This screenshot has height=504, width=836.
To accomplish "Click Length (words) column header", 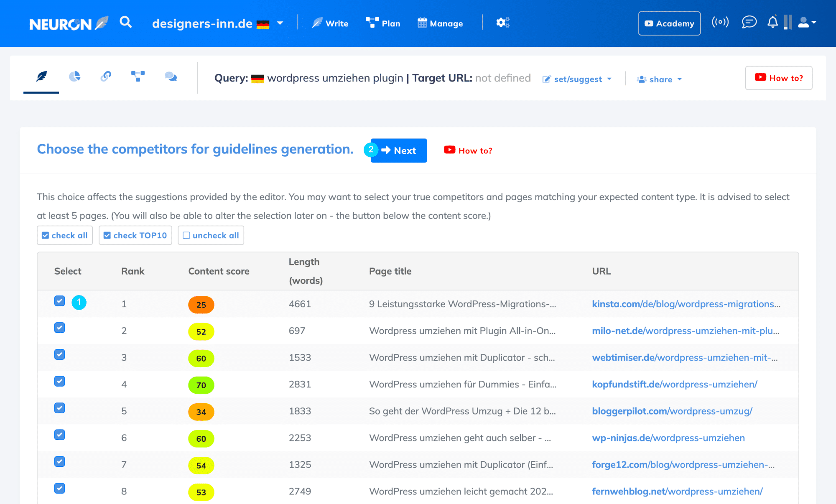I will click(x=306, y=271).
